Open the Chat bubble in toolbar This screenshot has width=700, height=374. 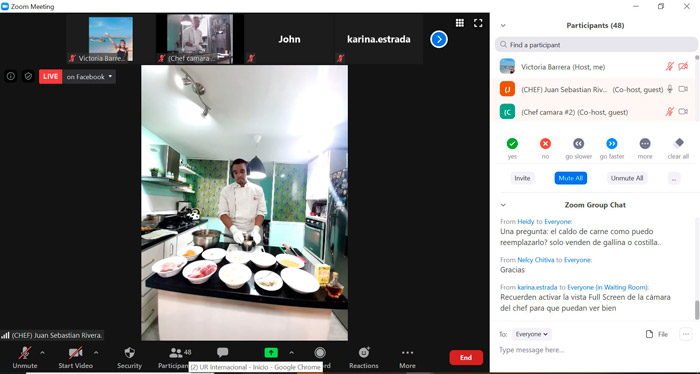coord(222,353)
